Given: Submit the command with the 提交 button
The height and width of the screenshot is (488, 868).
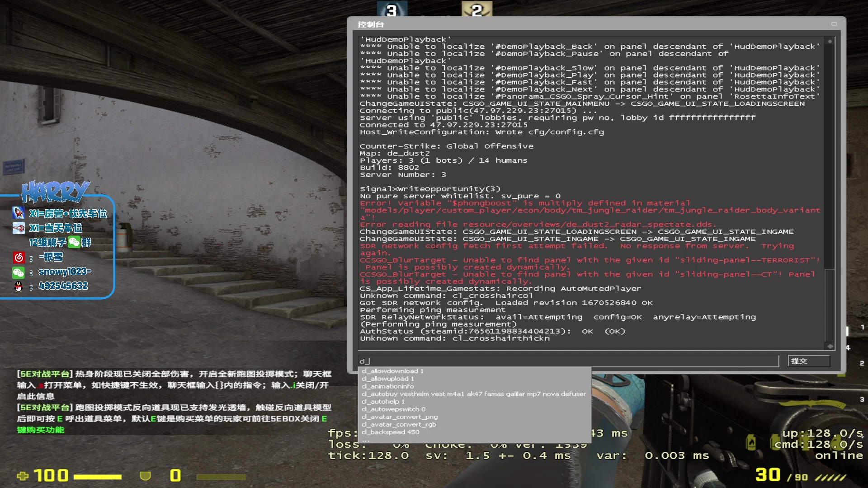Looking at the screenshot, I should [x=809, y=361].
